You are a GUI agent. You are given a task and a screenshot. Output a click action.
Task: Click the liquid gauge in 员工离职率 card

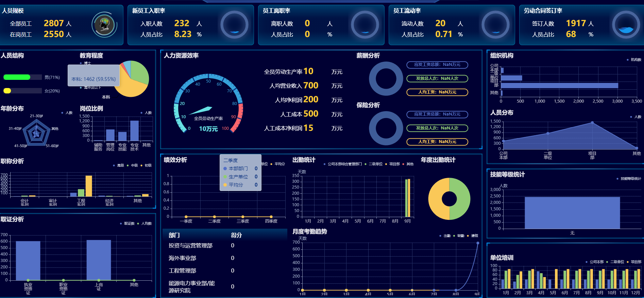(x=365, y=25)
